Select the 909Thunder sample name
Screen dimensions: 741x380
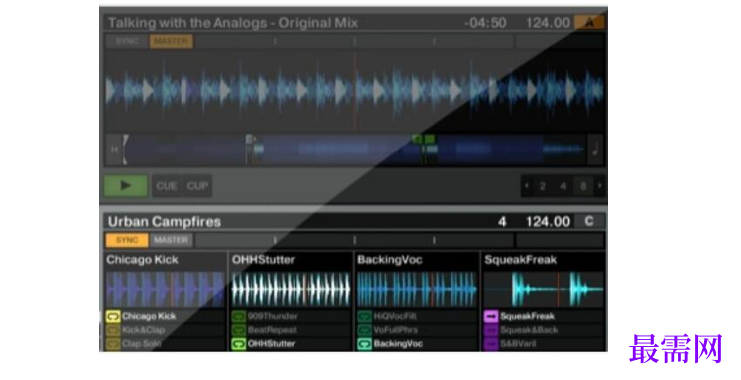[x=273, y=316]
